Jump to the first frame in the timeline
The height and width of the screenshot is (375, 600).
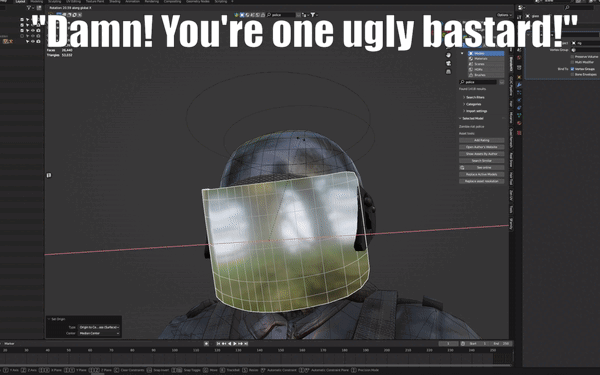tap(218, 344)
